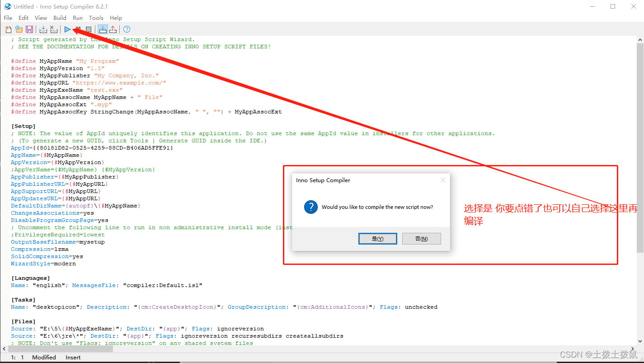Click the Terminate (stop square) toolbar icon
Screen dimensions: 644x363
89,29
